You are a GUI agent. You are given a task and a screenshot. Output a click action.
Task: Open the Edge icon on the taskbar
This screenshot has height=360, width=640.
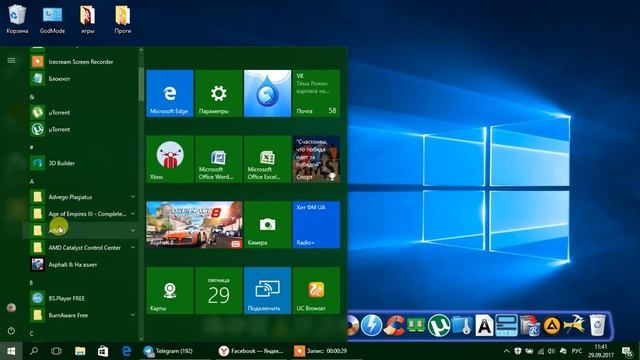(x=127, y=351)
